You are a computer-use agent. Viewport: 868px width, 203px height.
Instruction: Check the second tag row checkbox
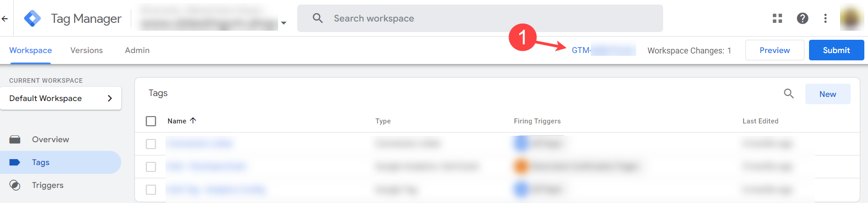pyautogui.click(x=151, y=167)
